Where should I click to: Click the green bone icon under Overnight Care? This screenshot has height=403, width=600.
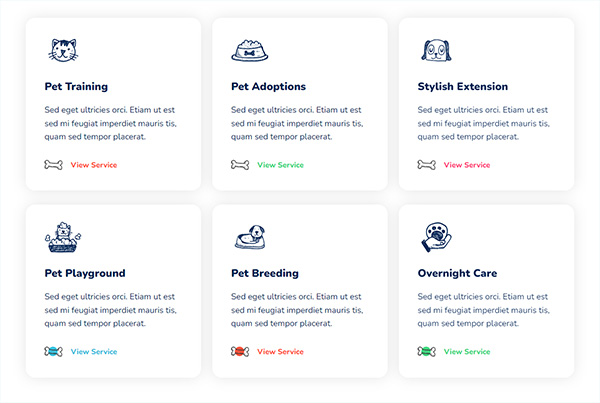point(427,352)
